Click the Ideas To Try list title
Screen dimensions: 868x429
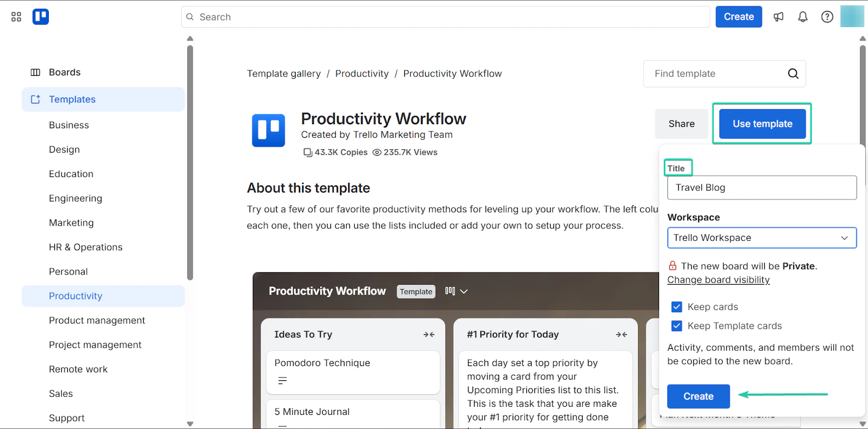303,335
